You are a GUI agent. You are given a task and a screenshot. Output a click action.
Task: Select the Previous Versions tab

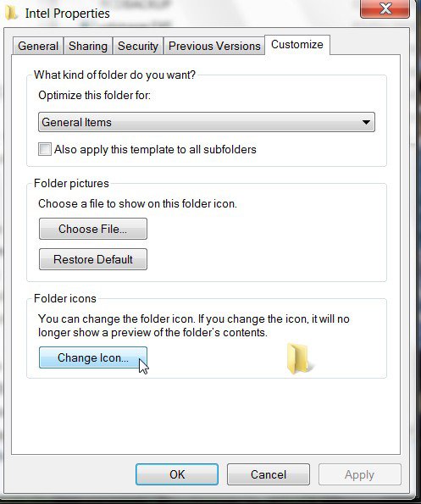coord(214,46)
